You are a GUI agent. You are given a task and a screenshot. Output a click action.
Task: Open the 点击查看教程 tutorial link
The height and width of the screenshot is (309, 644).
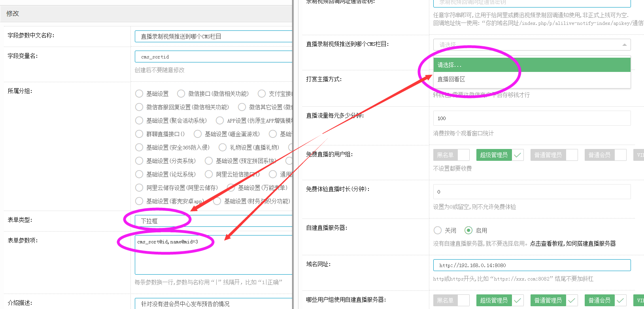click(x=572, y=244)
